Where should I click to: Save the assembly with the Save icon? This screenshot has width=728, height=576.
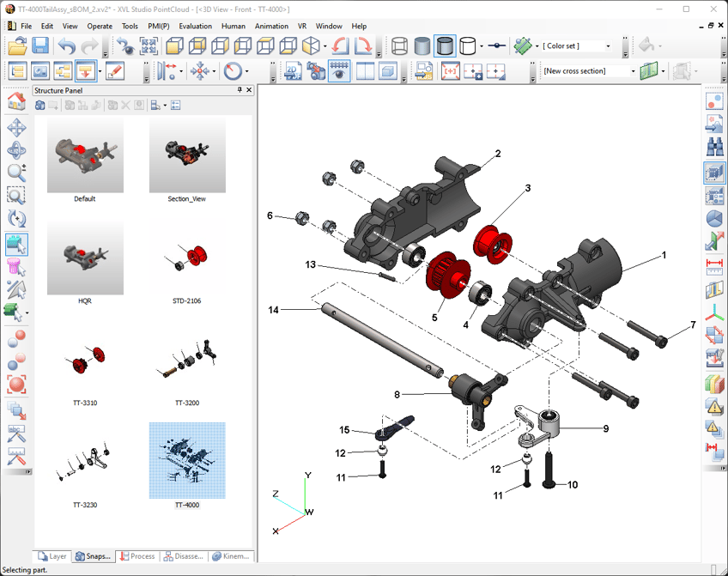40,46
